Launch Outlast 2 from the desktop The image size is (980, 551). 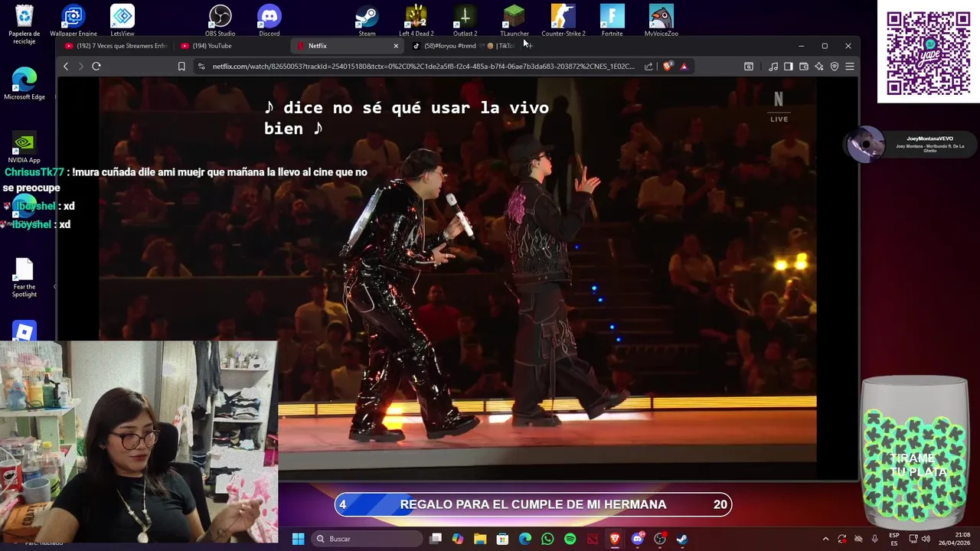[465, 21]
